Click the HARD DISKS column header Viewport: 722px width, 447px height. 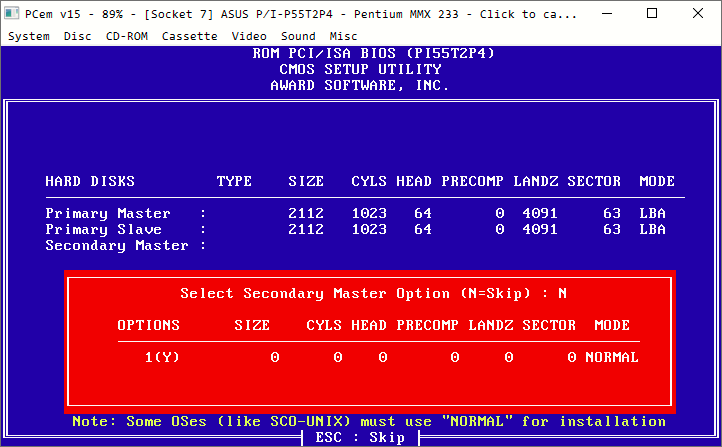(90, 181)
